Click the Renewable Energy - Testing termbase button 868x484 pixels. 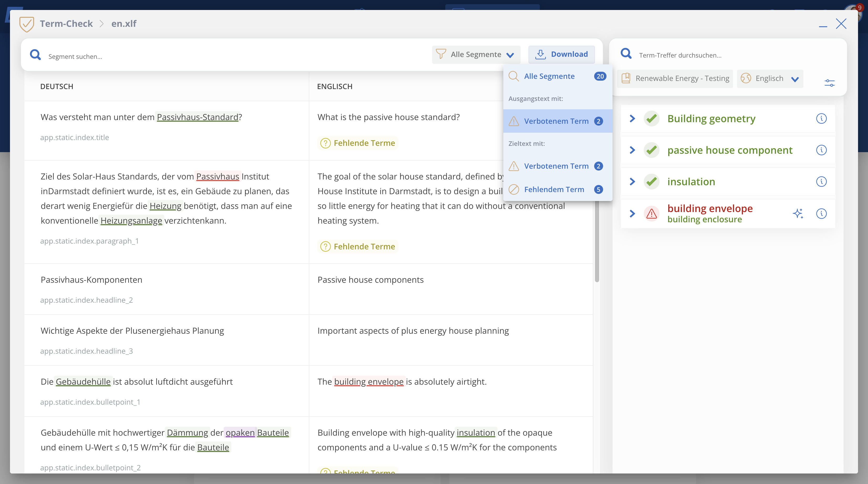(675, 79)
